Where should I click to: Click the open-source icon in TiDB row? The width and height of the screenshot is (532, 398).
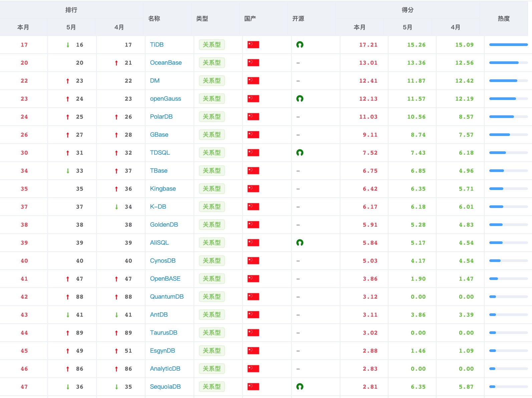[x=300, y=45]
